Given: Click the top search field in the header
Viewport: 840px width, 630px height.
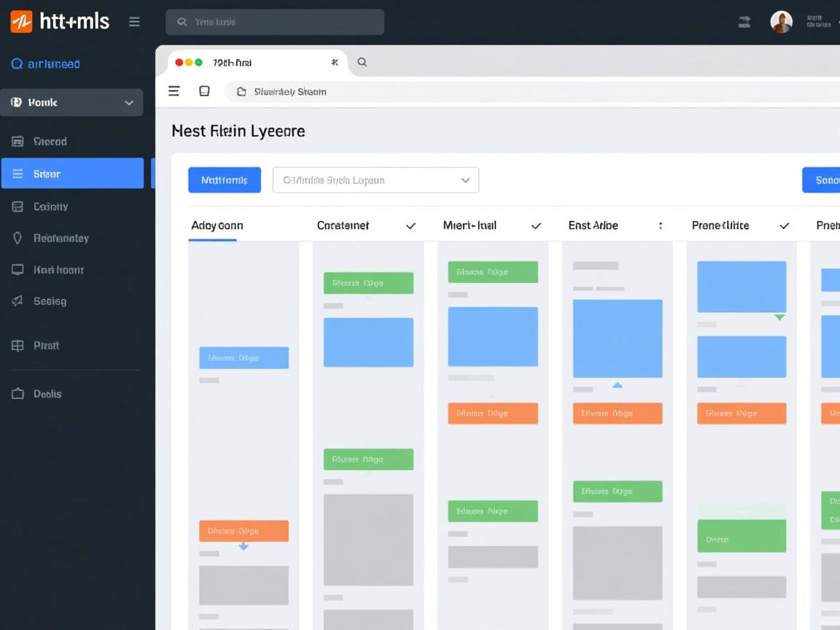Looking at the screenshot, I should coord(275,22).
